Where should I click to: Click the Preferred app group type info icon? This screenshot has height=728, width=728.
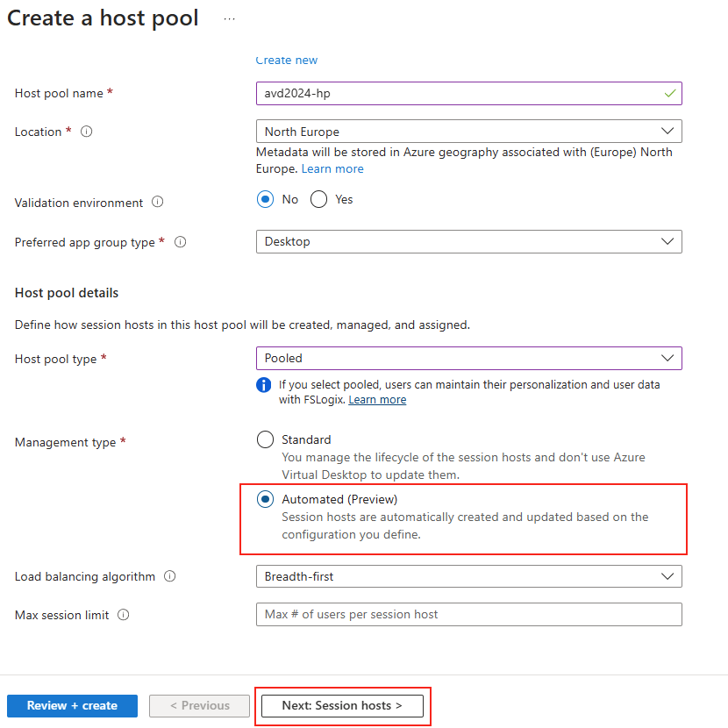click(x=180, y=242)
